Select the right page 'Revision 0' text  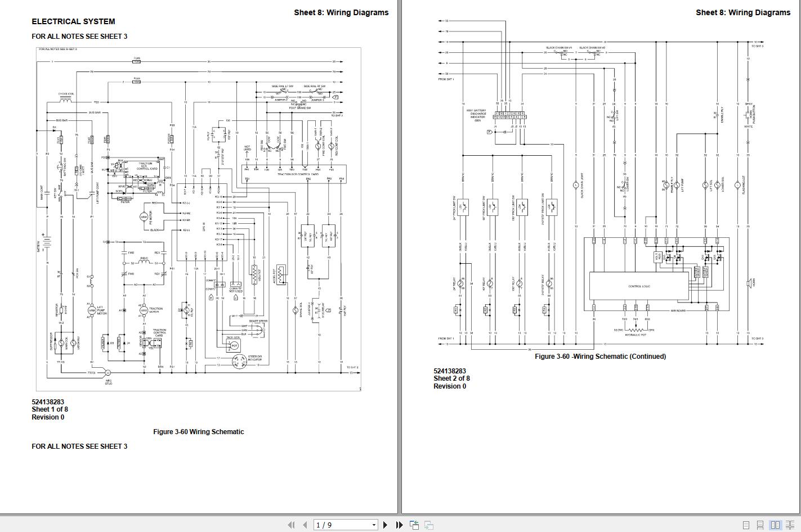point(450,386)
